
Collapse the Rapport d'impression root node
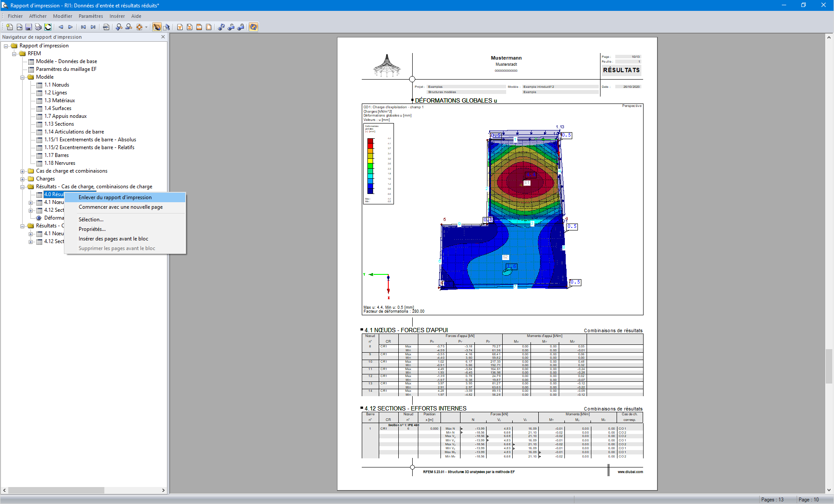click(x=6, y=46)
